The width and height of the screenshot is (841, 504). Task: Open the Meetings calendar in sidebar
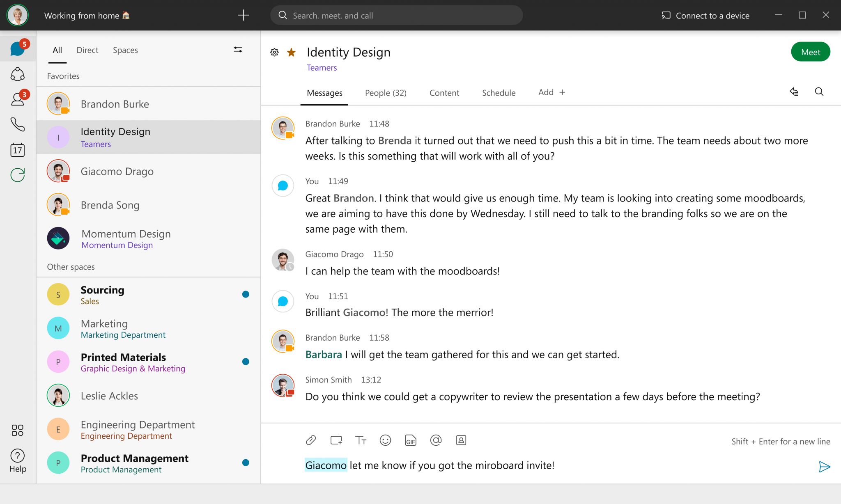17,150
